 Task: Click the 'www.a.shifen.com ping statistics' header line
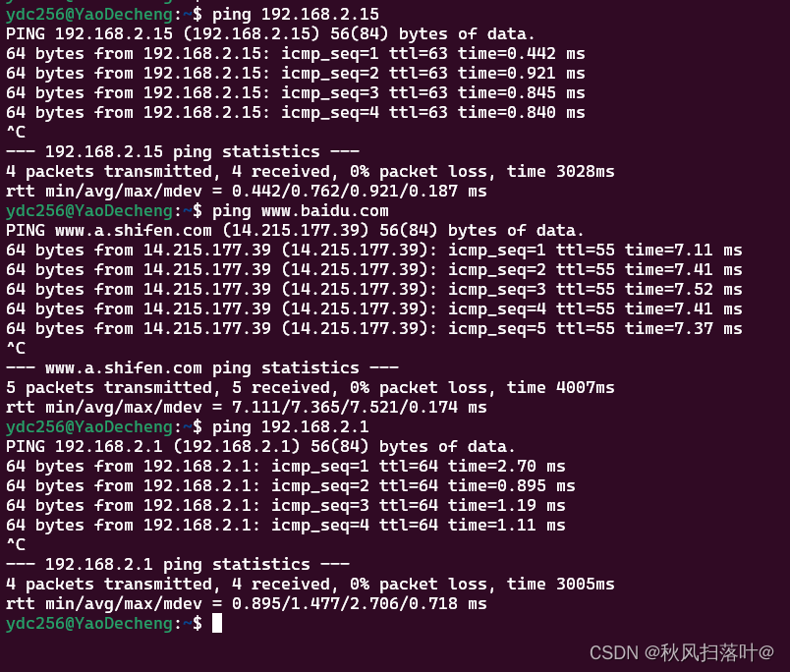(202, 367)
